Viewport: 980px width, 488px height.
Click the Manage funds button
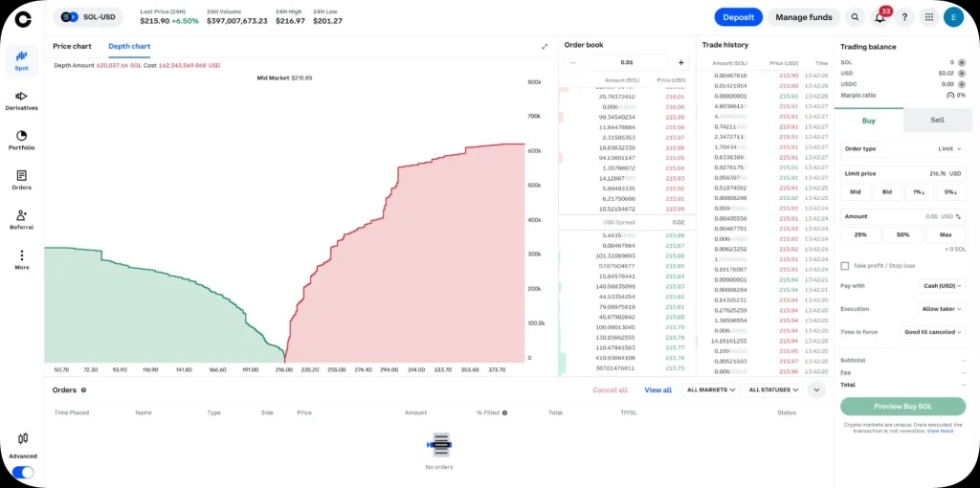[x=803, y=17]
